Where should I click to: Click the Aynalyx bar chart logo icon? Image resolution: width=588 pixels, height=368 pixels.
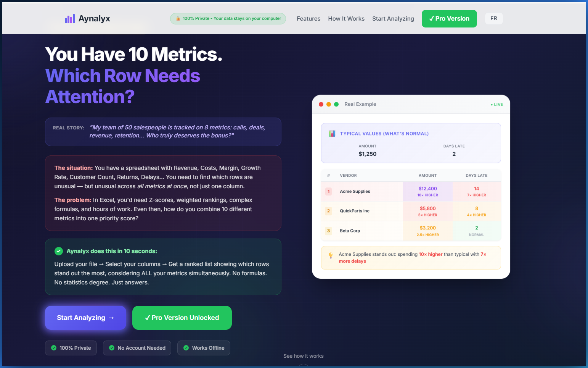coord(70,18)
